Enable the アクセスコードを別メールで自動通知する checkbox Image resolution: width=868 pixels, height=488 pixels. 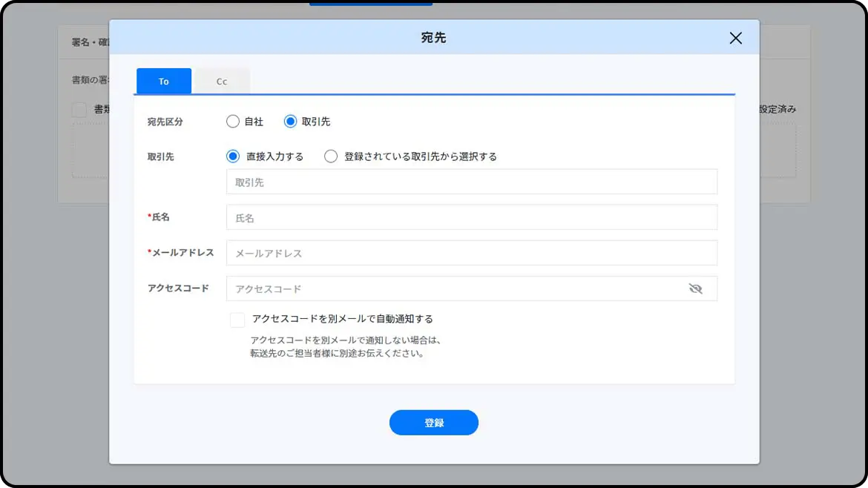[x=237, y=320]
